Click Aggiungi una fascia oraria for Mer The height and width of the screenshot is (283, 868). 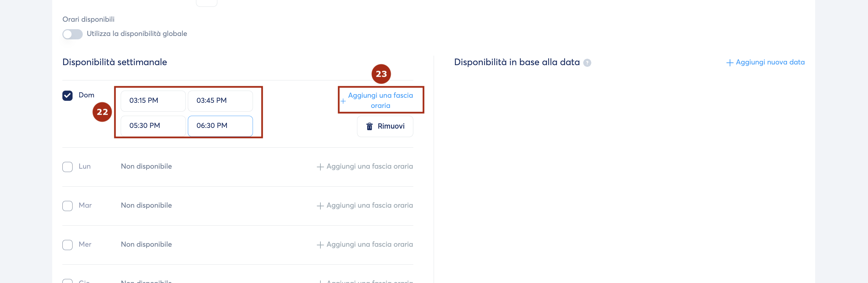tap(365, 244)
